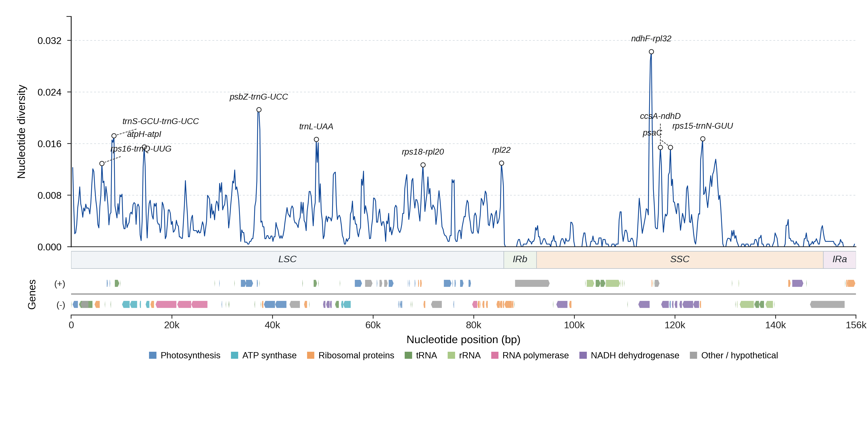Click the psbZ-trnG-UCC peak marker circle

click(259, 110)
